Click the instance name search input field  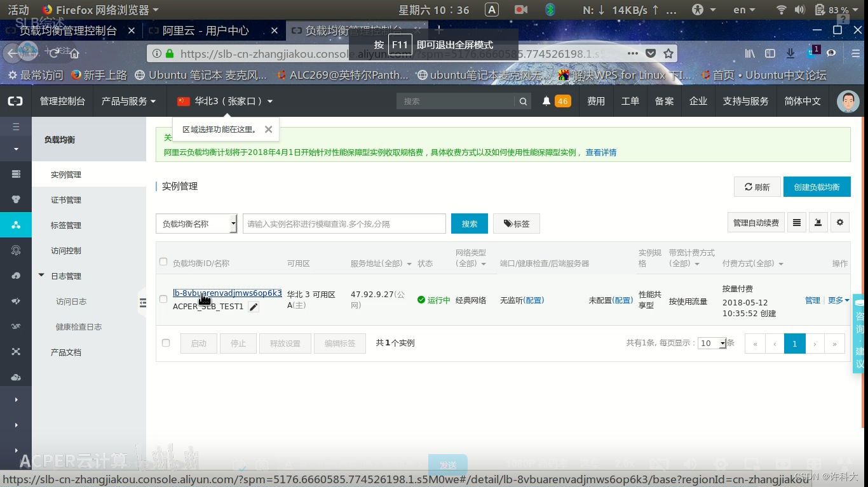[x=344, y=223]
